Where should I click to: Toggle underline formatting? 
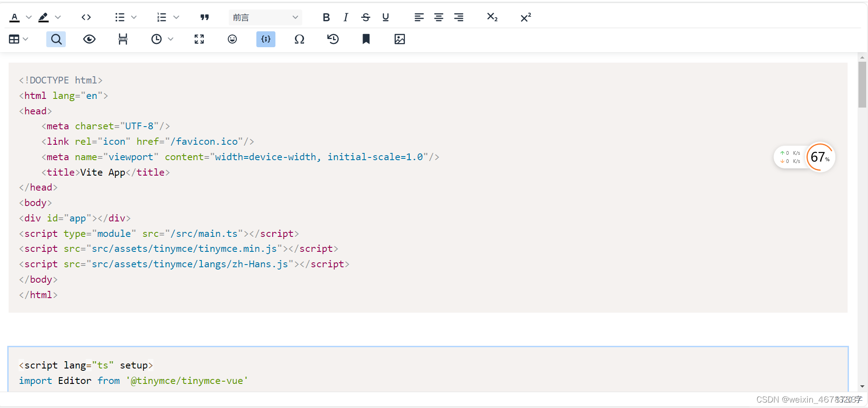click(386, 17)
